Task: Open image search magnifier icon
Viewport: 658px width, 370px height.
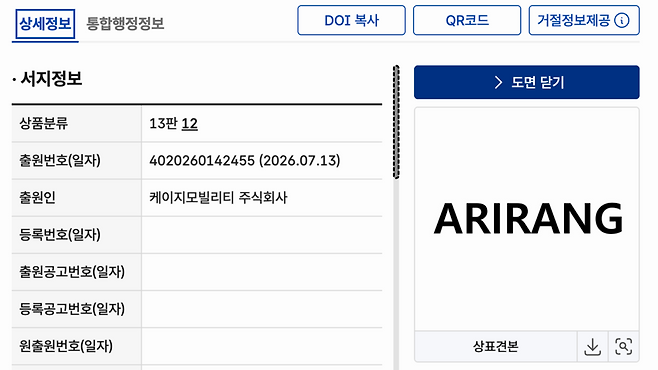Action: coord(623,347)
